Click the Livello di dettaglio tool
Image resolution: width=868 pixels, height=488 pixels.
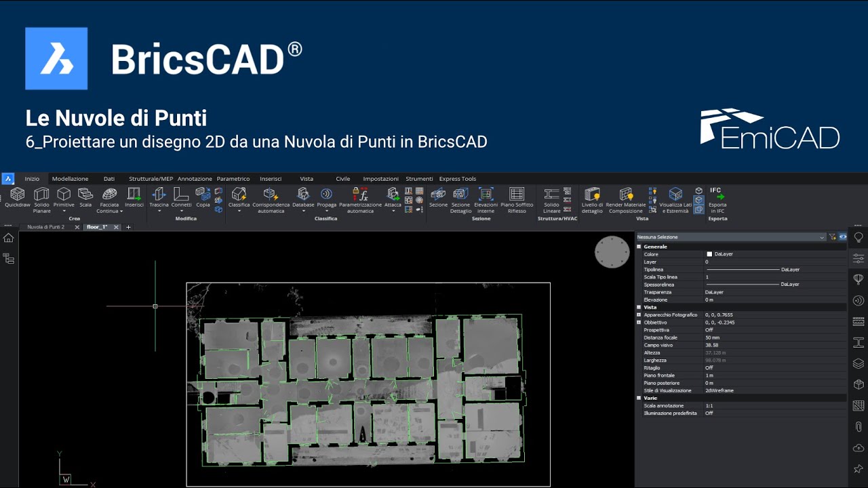tap(592, 201)
